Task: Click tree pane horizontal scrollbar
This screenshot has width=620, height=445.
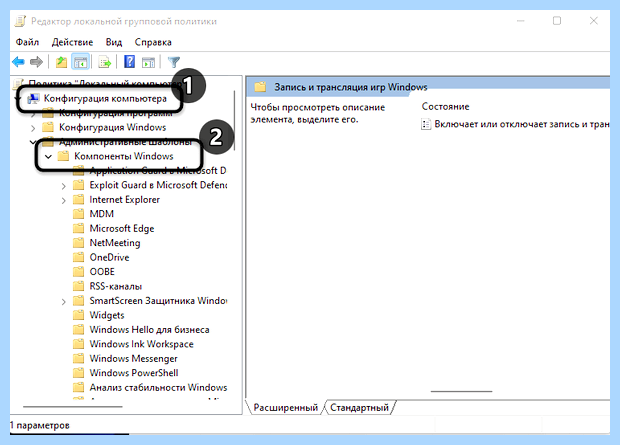Action: tap(73, 406)
